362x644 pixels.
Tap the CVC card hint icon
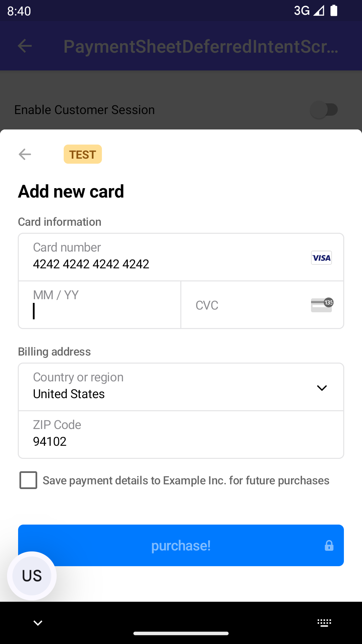322,305
